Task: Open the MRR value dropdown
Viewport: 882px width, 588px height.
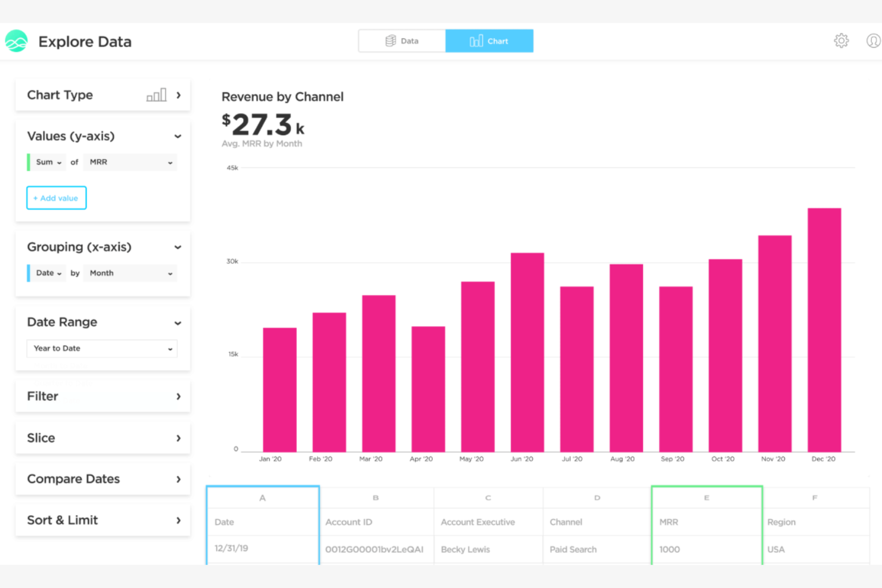Action: 130,162
